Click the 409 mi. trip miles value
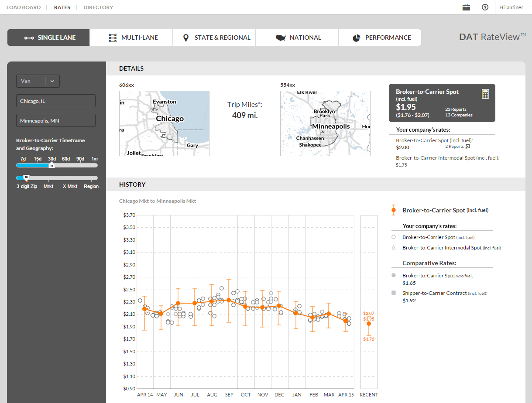The width and height of the screenshot is (532, 403). [x=245, y=115]
